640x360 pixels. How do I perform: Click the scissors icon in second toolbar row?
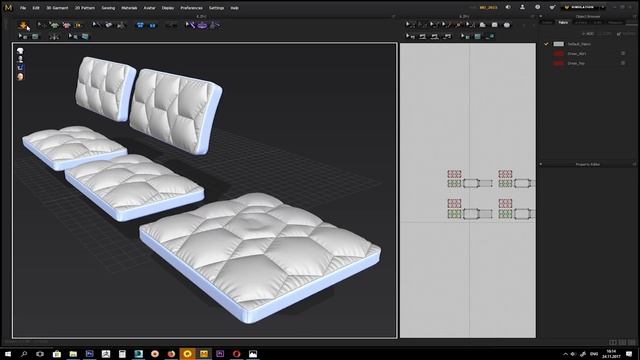pyautogui.click(x=54, y=37)
